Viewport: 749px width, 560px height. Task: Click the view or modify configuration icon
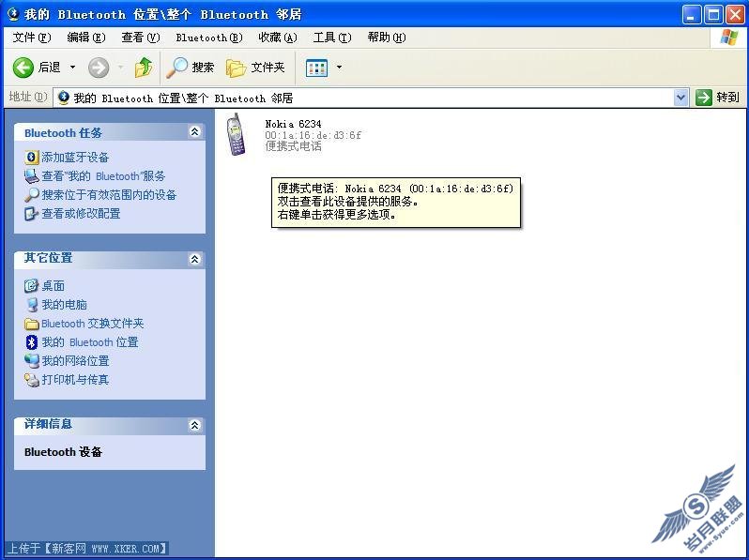click(x=32, y=214)
